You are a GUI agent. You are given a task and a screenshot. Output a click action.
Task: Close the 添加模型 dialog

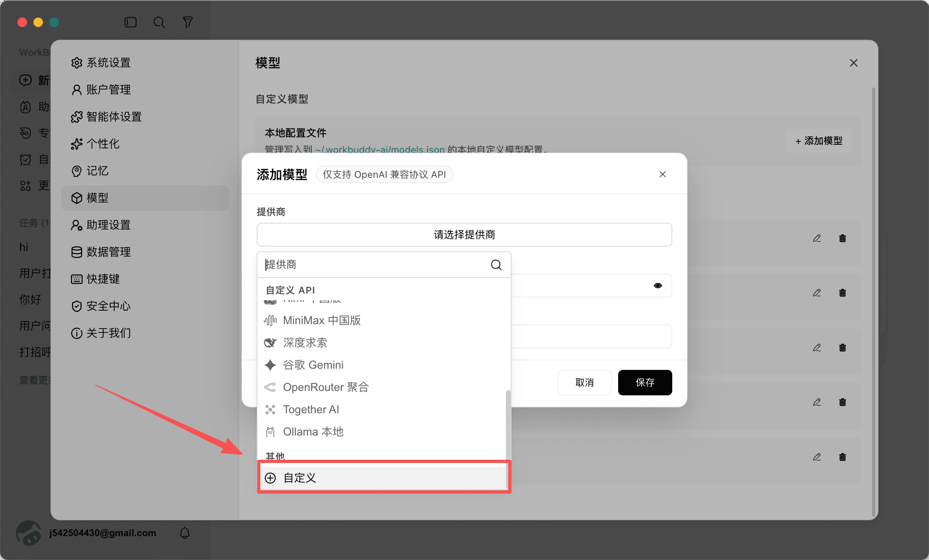(662, 174)
